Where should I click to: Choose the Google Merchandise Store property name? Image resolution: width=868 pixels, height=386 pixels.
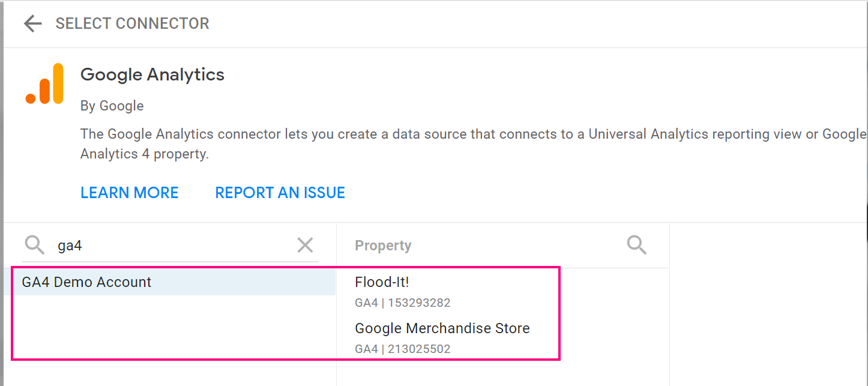point(442,328)
